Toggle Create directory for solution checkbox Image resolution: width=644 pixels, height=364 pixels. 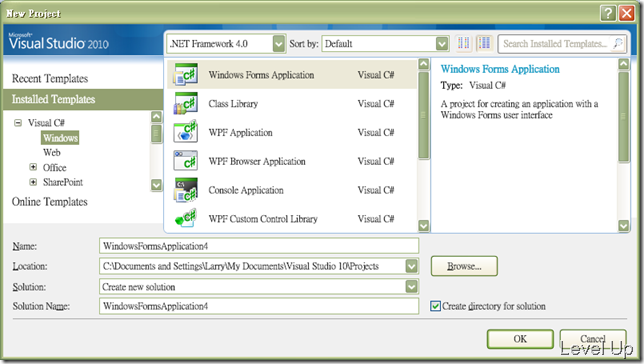(435, 306)
